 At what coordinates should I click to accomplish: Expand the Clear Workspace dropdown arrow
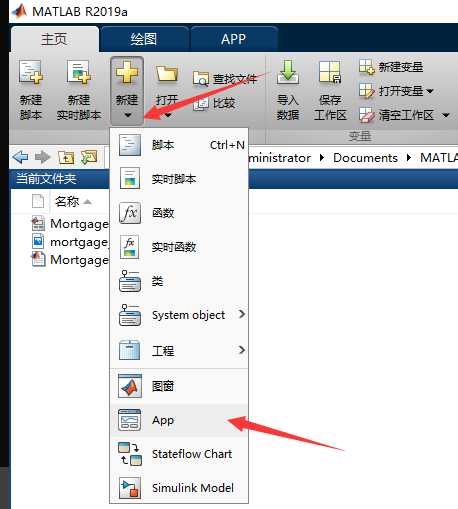pos(446,115)
